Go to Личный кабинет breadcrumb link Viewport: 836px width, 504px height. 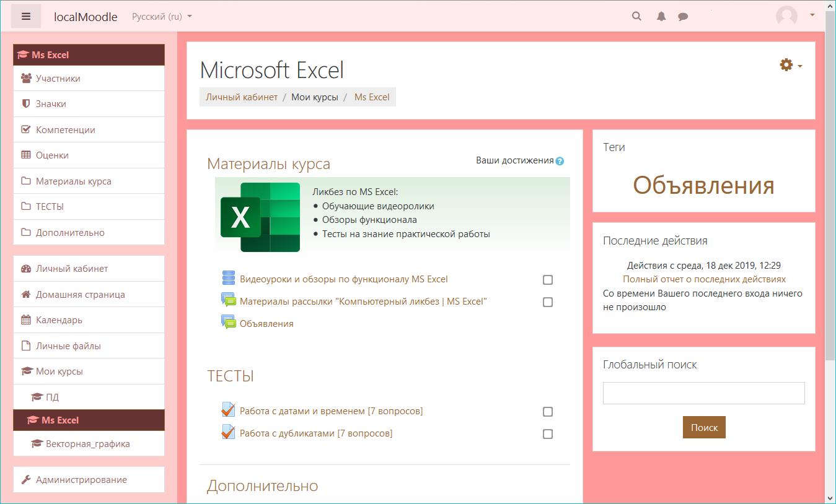click(x=242, y=97)
